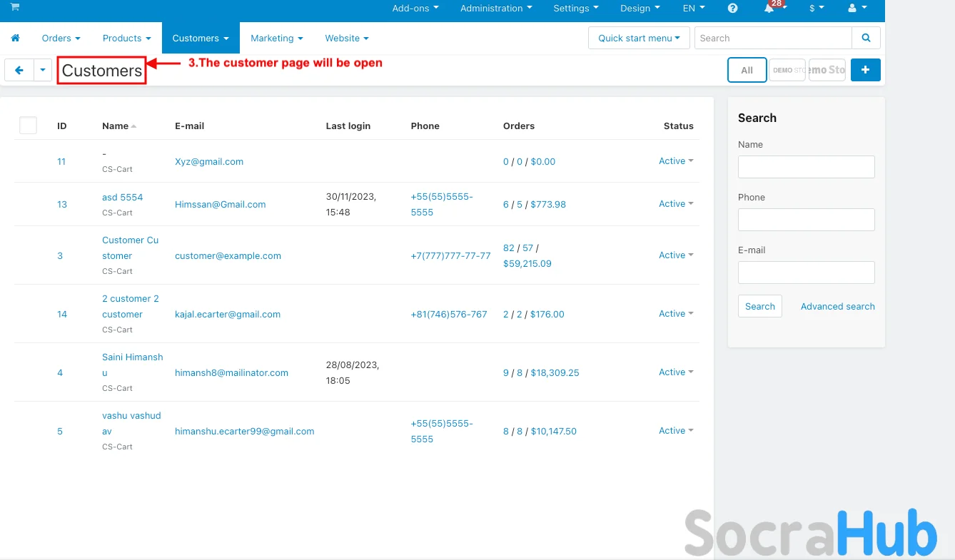
Task: Open the Advanced search link
Action: (x=837, y=307)
